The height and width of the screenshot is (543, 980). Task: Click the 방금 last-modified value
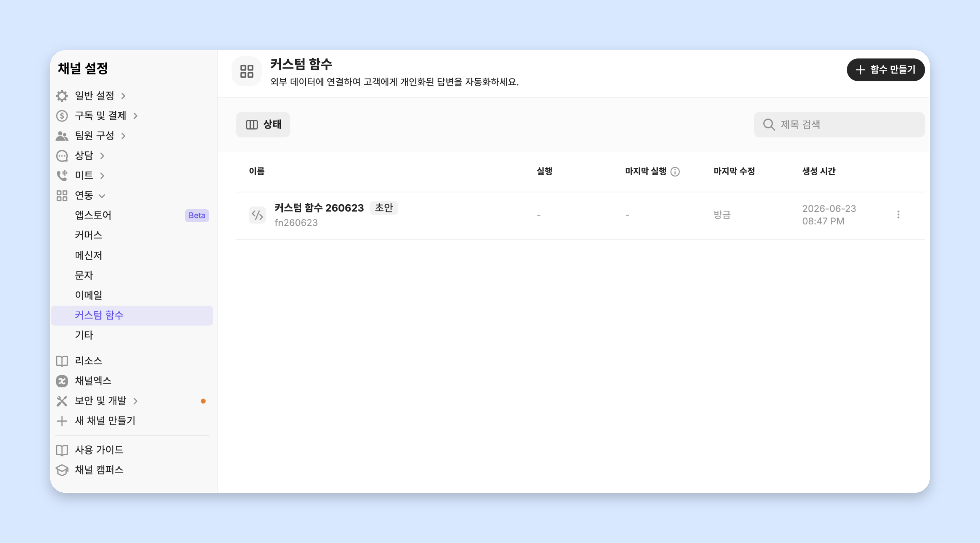pos(722,215)
